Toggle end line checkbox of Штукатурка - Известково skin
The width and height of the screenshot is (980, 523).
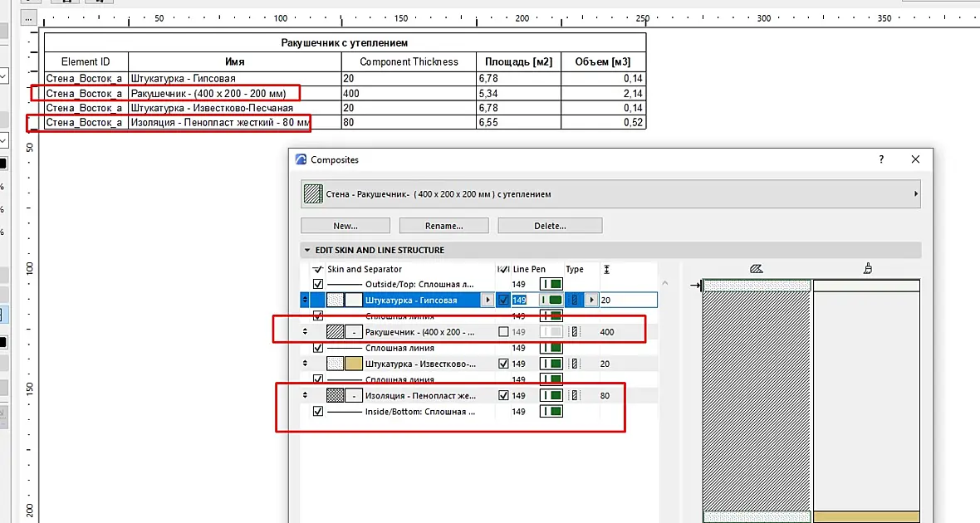[503, 364]
